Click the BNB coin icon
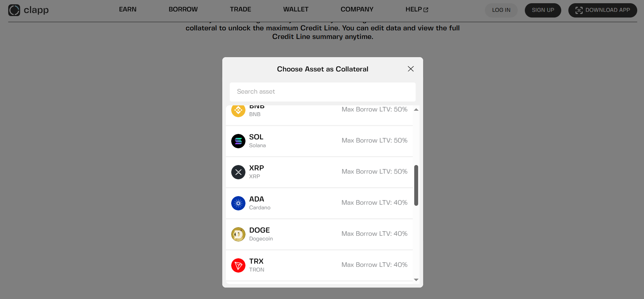This screenshot has width=644, height=299. [238, 110]
